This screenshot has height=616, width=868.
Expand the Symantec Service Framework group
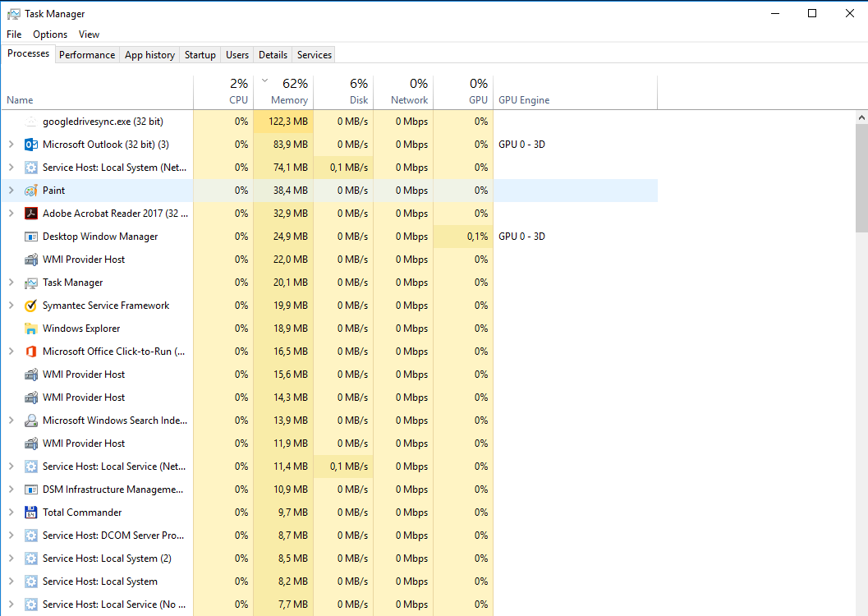[11, 306]
